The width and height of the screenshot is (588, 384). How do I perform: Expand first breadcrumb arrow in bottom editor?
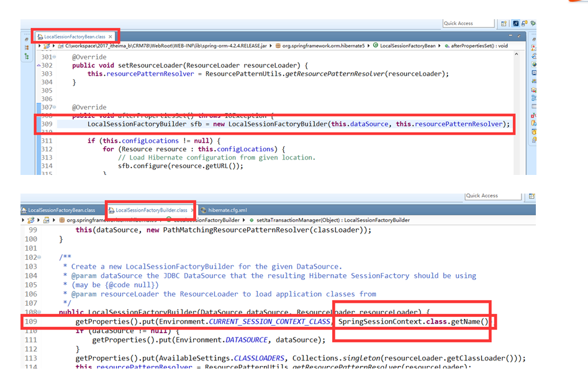pos(23,220)
